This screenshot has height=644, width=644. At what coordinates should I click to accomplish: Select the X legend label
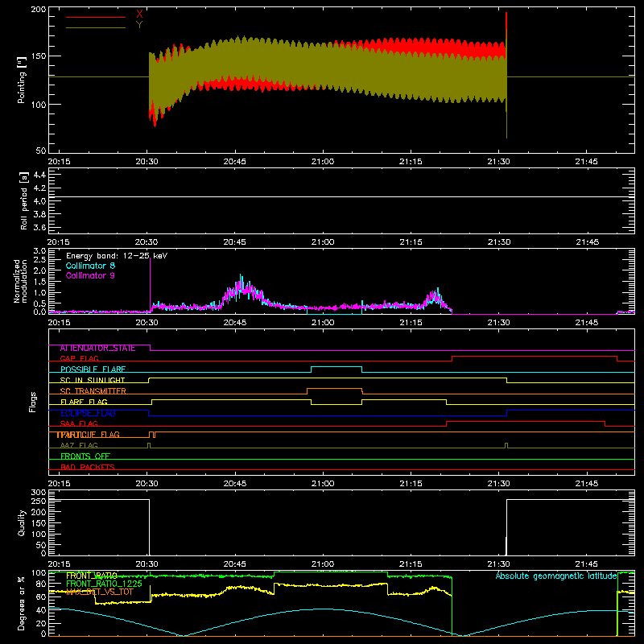[x=139, y=14]
